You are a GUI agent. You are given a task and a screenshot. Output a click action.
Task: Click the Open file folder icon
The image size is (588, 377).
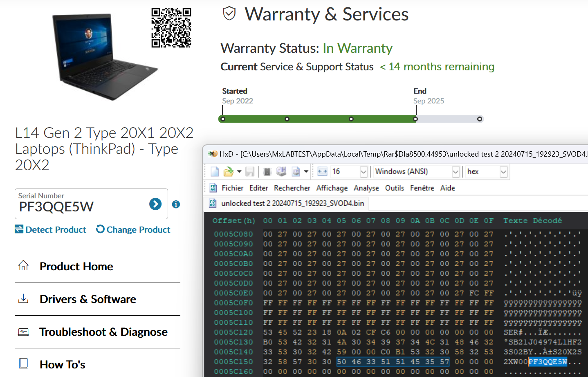[x=228, y=172]
